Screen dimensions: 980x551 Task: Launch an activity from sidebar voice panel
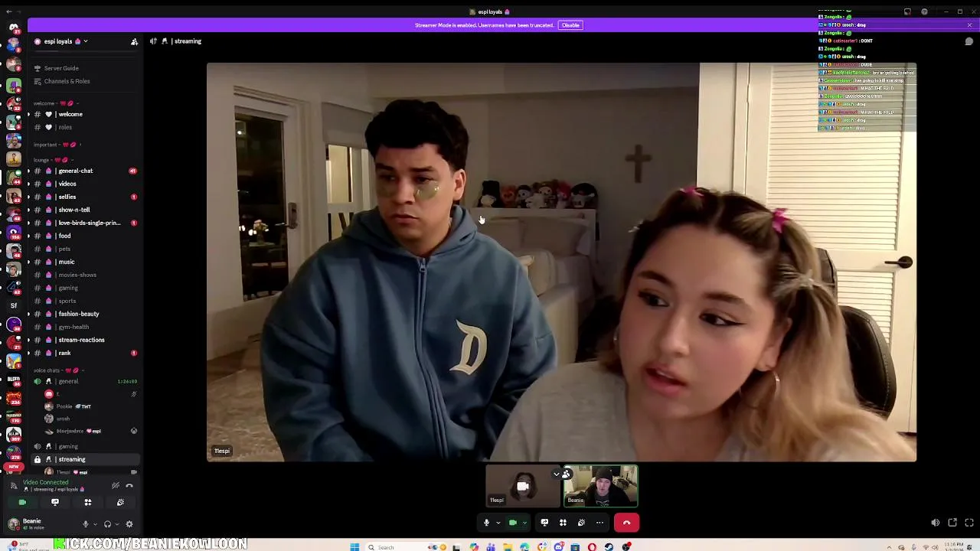pyautogui.click(x=88, y=502)
